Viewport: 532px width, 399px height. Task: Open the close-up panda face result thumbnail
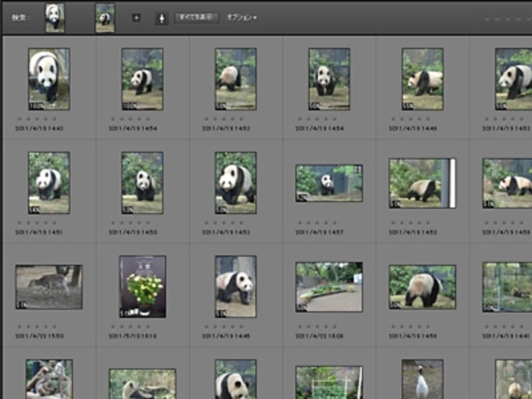pos(49,79)
